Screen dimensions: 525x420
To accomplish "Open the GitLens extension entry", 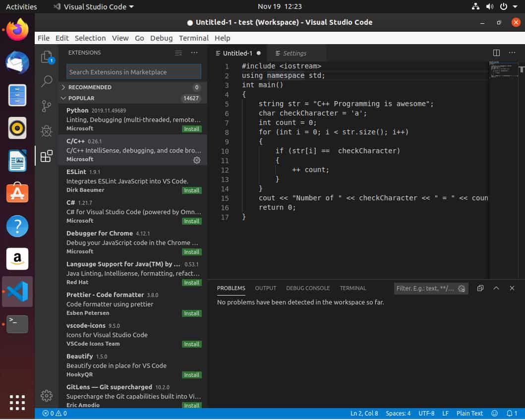I will tap(133, 395).
